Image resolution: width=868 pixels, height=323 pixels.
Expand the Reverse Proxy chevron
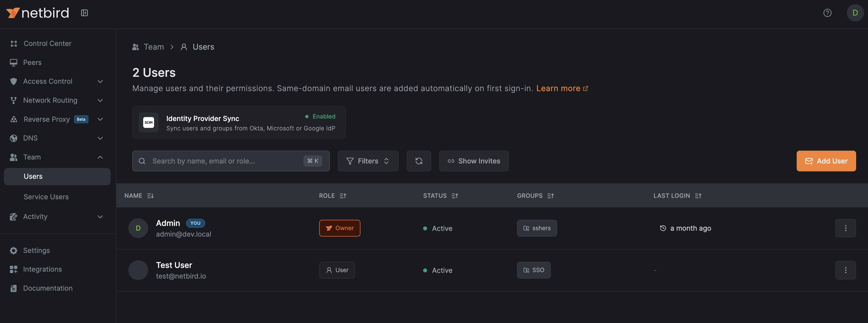pyautogui.click(x=100, y=119)
